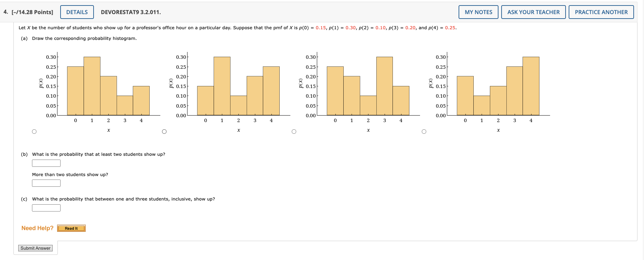Click PRACTICE ANOTHER

[601, 12]
